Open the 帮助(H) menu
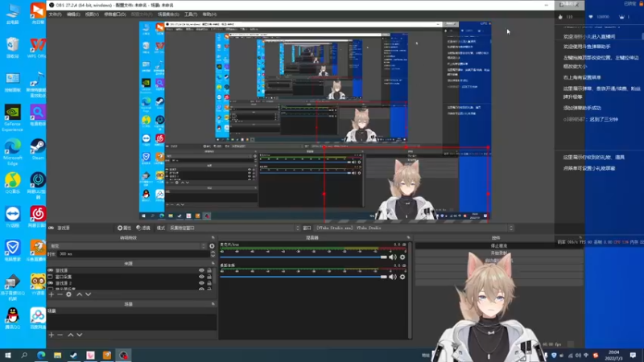 (x=209, y=14)
